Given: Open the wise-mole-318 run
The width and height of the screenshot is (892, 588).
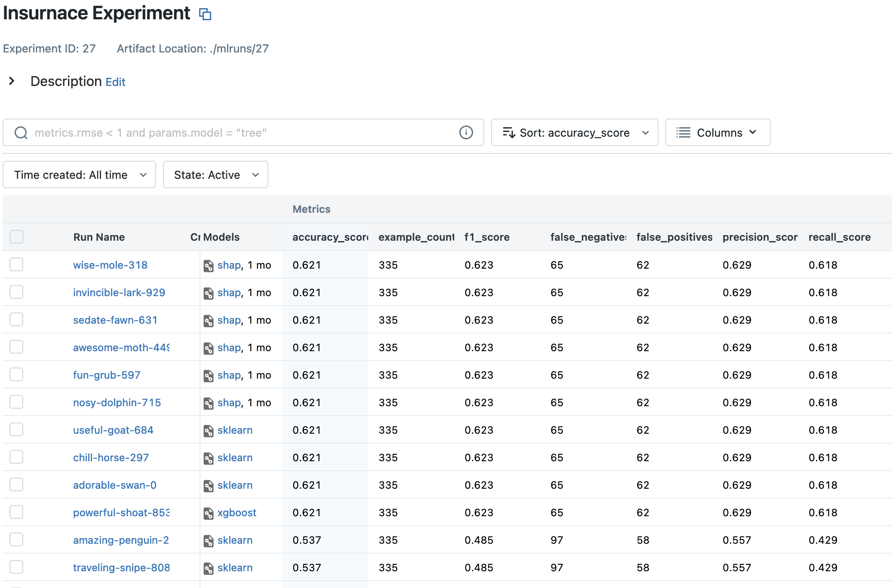Looking at the screenshot, I should pyautogui.click(x=110, y=265).
